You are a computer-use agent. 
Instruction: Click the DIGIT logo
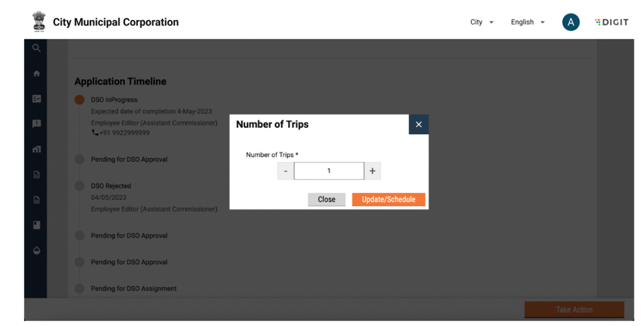click(x=611, y=22)
